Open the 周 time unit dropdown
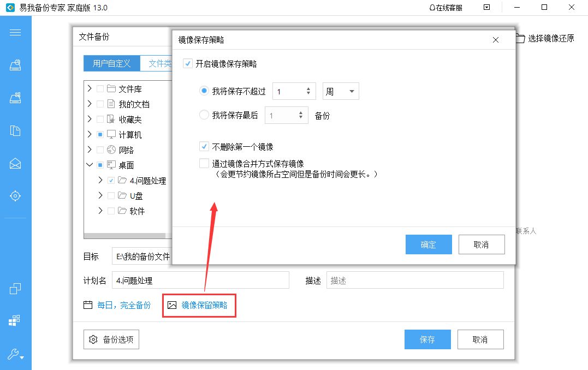Image resolution: width=588 pixels, height=370 pixels. tap(341, 91)
